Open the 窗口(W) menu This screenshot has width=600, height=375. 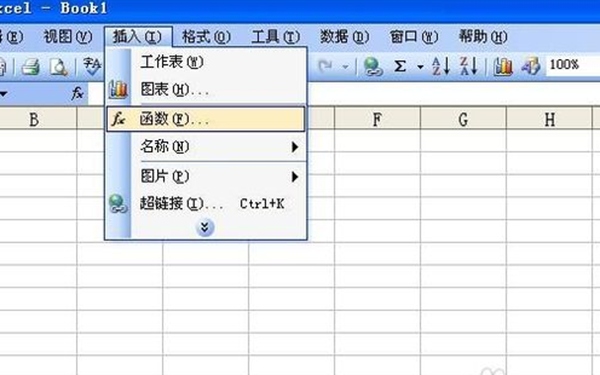[414, 37]
